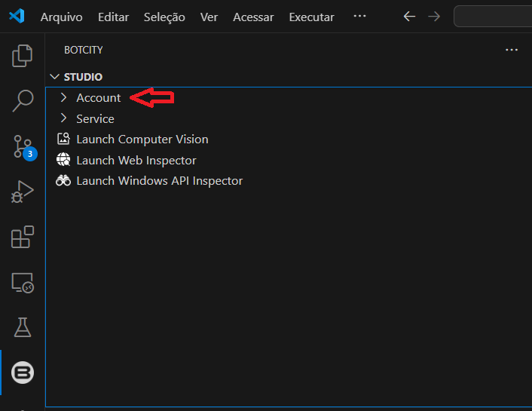Click the command center search box
Viewport: 532px width, 411px height.
[x=493, y=17]
